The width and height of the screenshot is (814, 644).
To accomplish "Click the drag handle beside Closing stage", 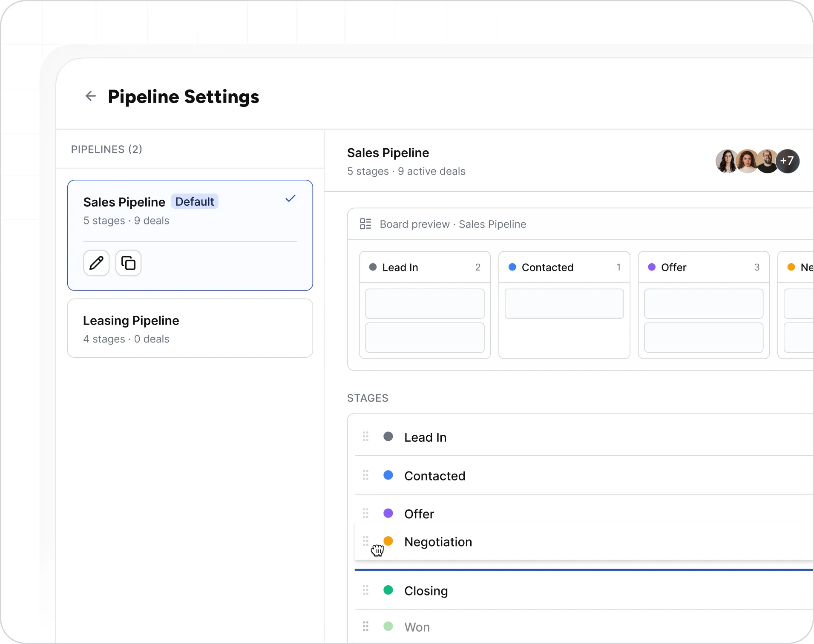I will tap(365, 590).
